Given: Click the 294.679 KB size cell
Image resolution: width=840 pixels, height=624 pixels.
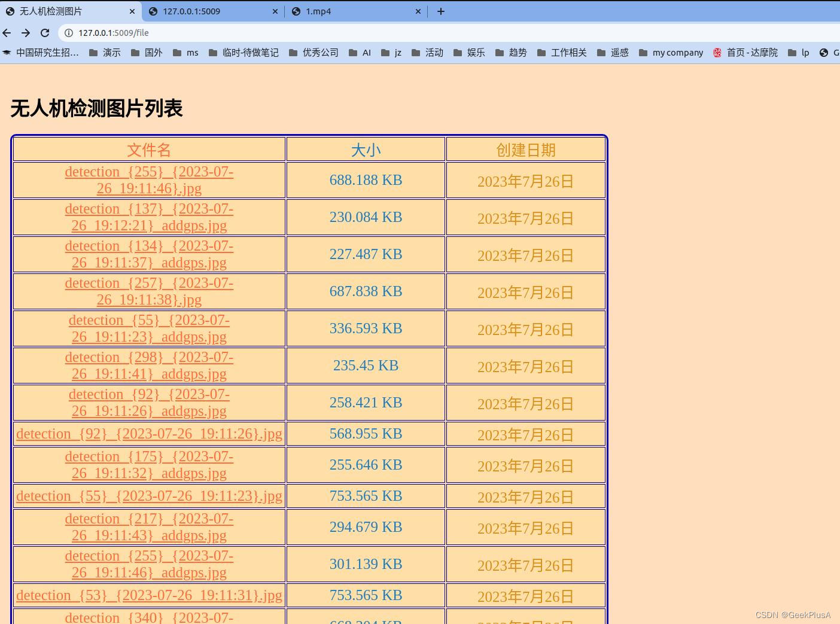Looking at the screenshot, I should pyautogui.click(x=366, y=527).
